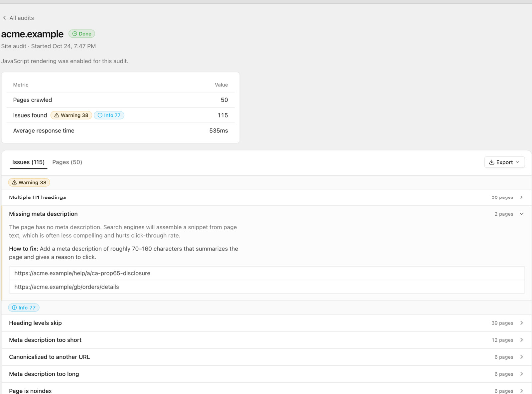
Task: Expand Meta description too short issue
Action: (x=267, y=340)
